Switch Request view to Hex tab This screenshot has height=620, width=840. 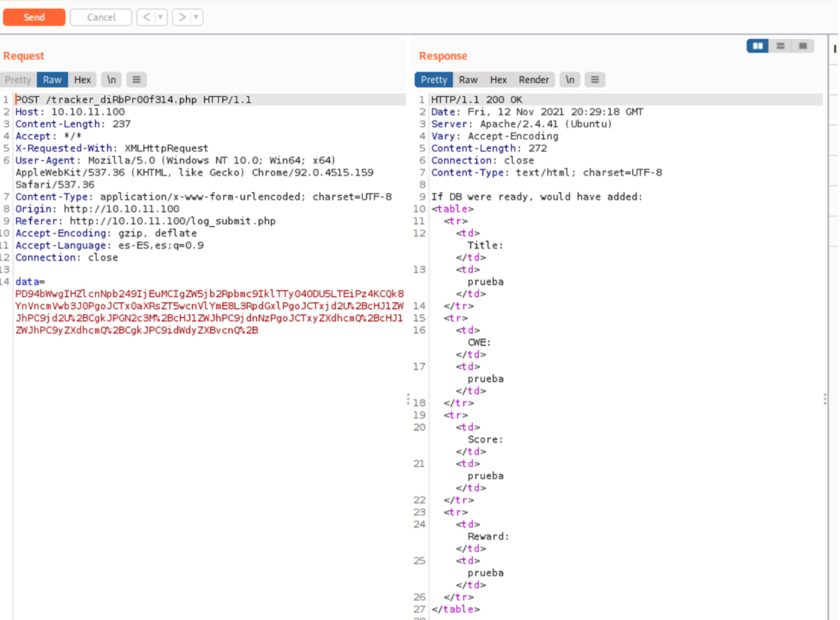(x=83, y=80)
